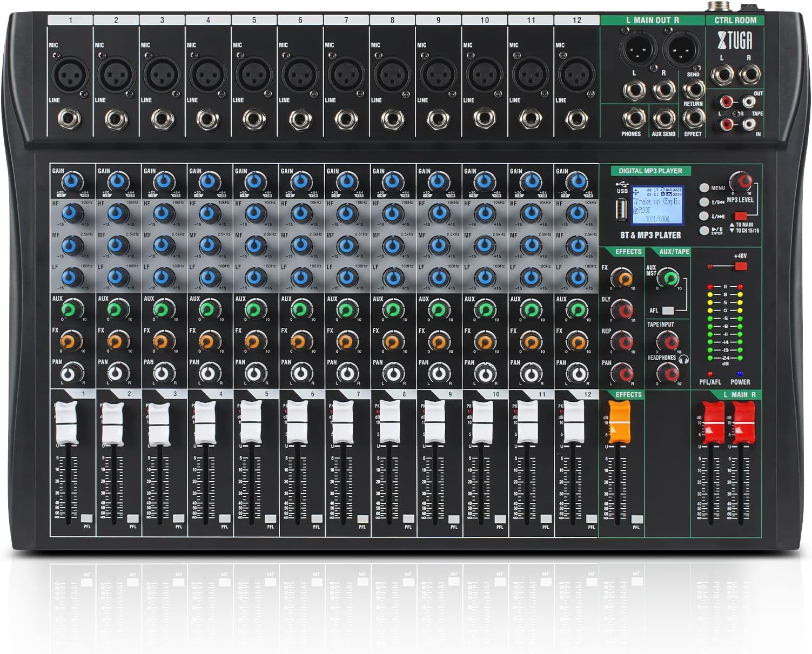Select the AUX/TAPE section label
Viewport: 812px width, 654px height.
[675, 252]
